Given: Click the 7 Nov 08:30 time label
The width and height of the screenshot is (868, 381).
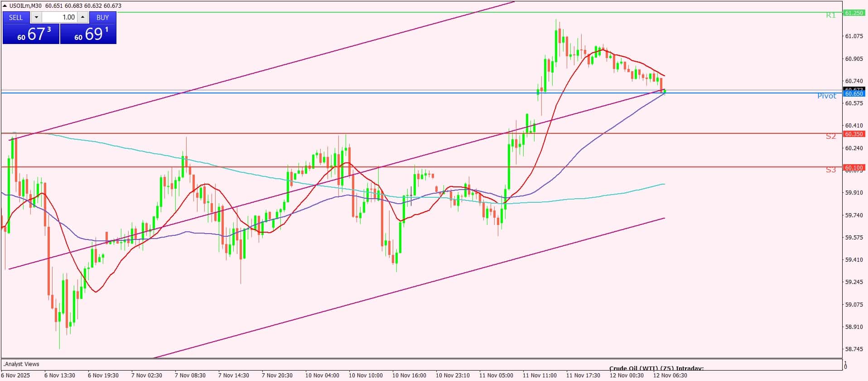Looking at the screenshot, I should click(190, 375).
